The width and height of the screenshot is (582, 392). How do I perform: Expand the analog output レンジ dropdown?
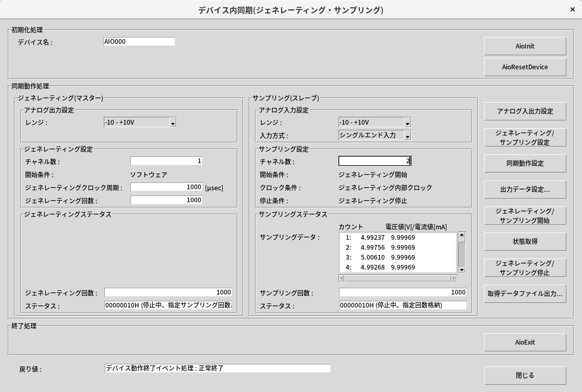(173, 123)
